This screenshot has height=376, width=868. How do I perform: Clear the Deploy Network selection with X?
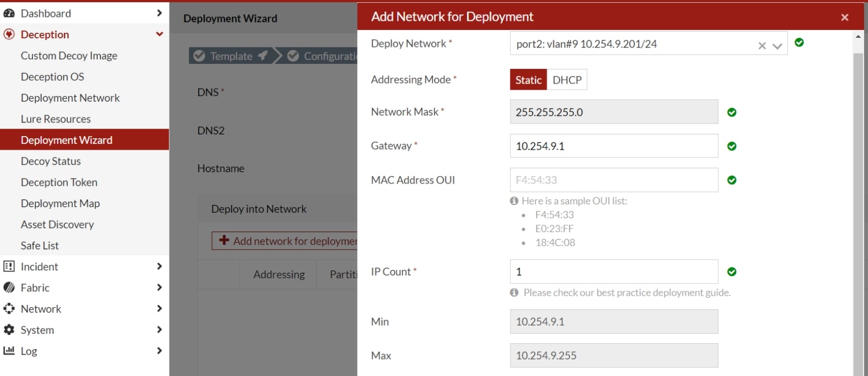762,46
